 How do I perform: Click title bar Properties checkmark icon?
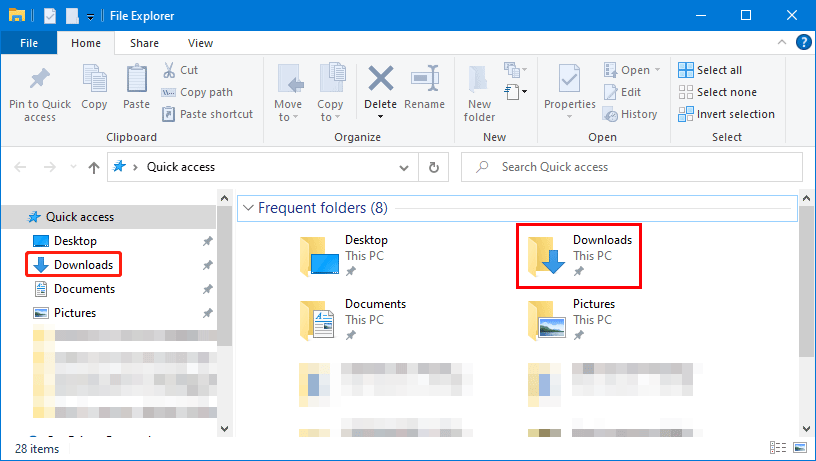click(x=49, y=16)
